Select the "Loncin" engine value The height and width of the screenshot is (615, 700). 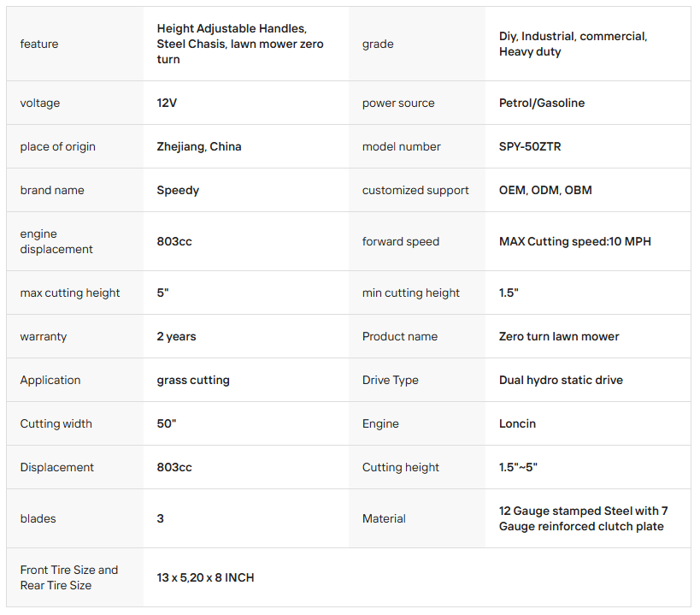point(517,423)
